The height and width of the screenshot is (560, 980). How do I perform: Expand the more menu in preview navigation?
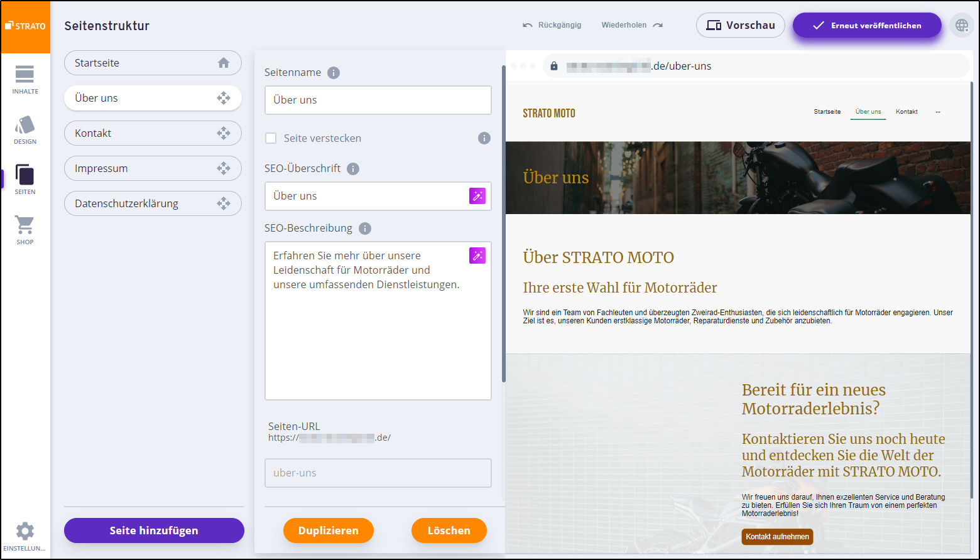click(x=938, y=112)
